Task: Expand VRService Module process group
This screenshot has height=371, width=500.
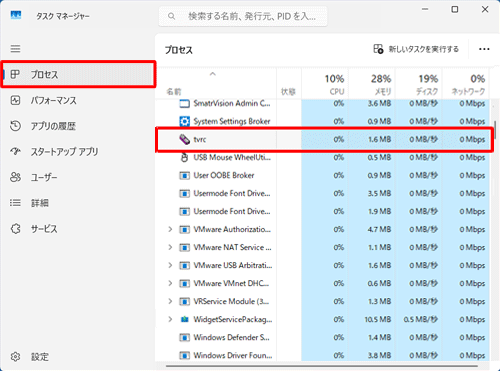Action: tap(170, 301)
